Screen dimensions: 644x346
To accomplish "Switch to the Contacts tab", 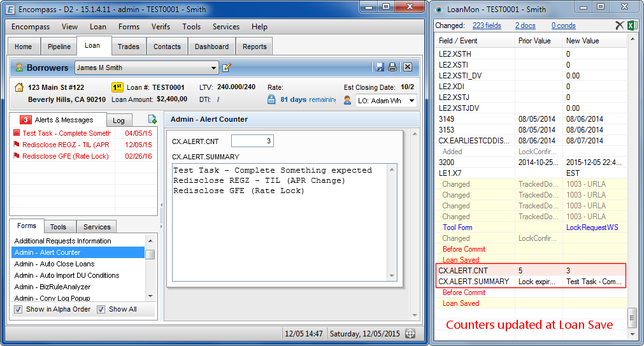I will (x=167, y=47).
